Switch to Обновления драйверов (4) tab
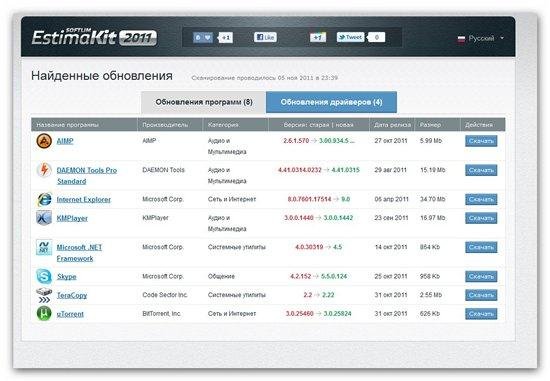The height and width of the screenshot is (381, 550). coord(331,102)
